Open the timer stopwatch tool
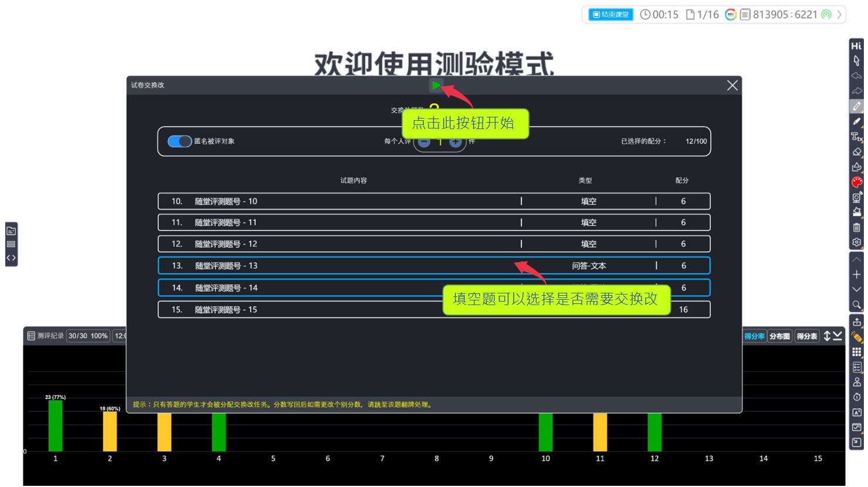This screenshot has width=868, height=487. coord(857,397)
